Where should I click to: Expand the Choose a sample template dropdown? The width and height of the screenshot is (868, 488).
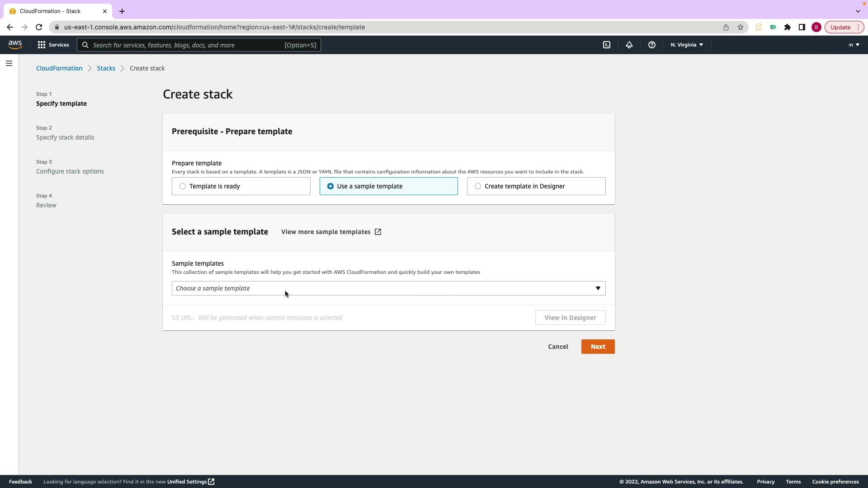[388, 288]
